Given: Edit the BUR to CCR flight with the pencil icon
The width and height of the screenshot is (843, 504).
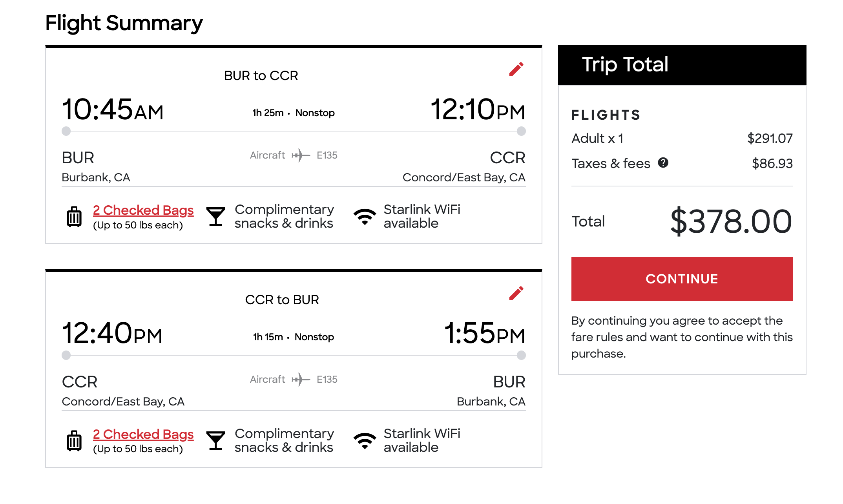Looking at the screenshot, I should pyautogui.click(x=516, y=69).
